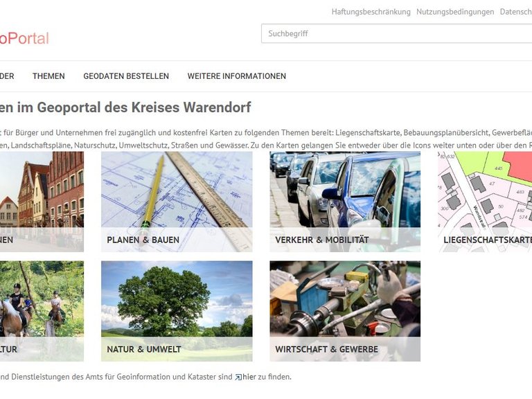The image size is (532, 399).
Task: Click the cut-off leftmost navigation item
Action: point(7,76)
